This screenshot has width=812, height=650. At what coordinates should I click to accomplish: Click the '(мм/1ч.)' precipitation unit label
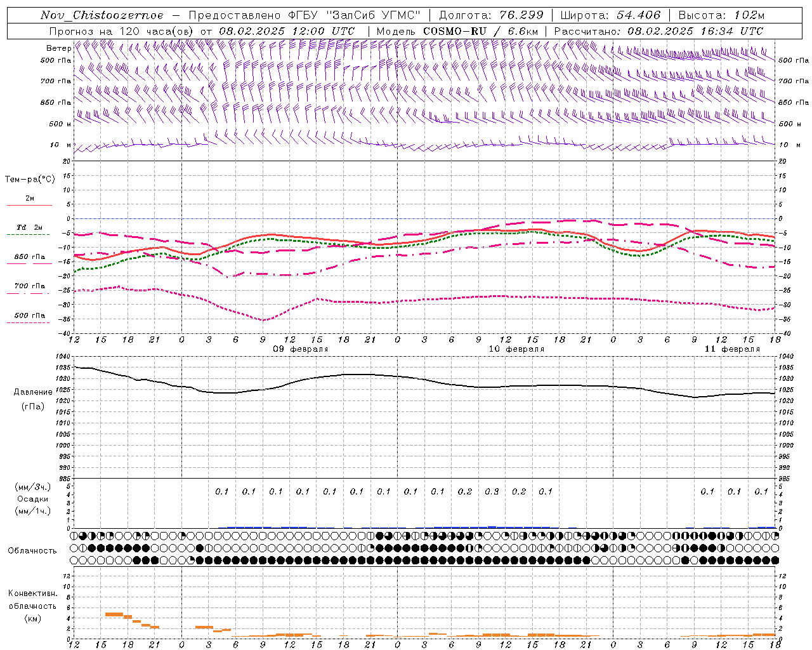click(x=33, y=511)
